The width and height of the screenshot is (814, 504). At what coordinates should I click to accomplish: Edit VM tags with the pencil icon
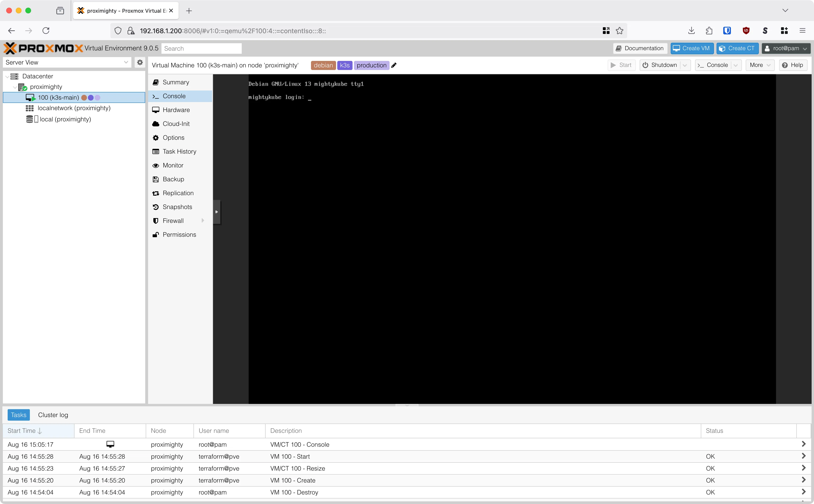click(394, 65)
